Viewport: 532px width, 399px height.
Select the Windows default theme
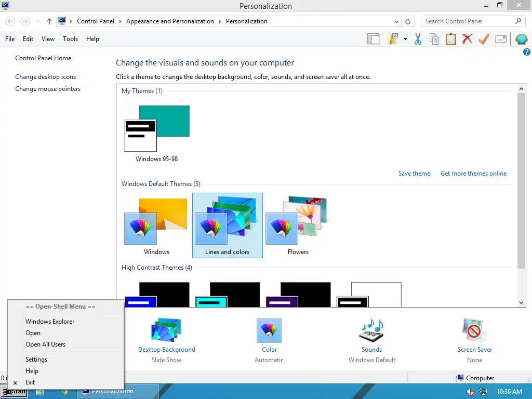click(x=156, y=225)
